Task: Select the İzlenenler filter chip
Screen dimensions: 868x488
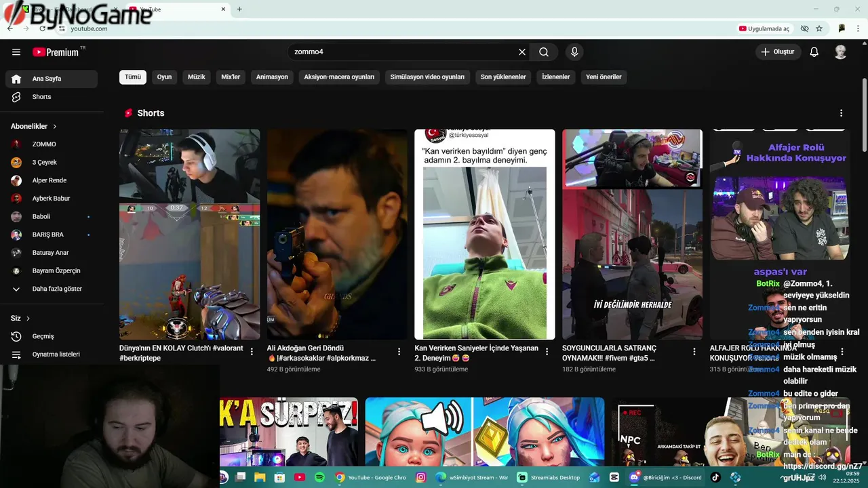Action: tap(556, 77)
